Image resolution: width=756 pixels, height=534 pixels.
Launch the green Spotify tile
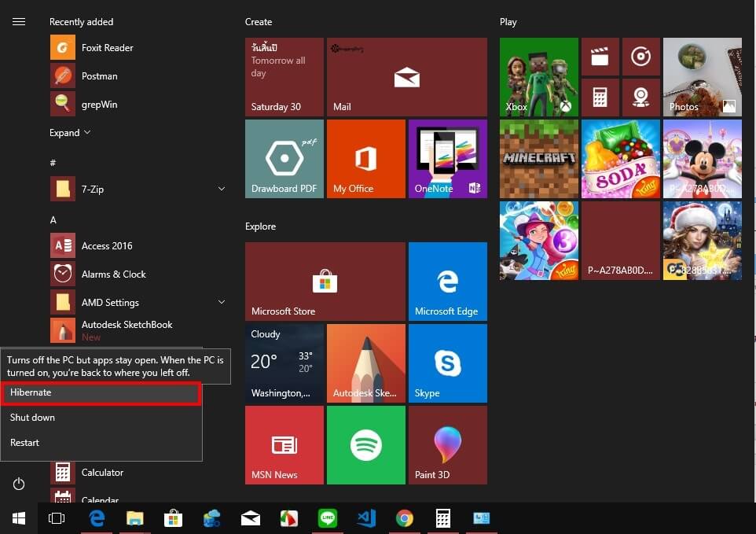tap(366, 445)
